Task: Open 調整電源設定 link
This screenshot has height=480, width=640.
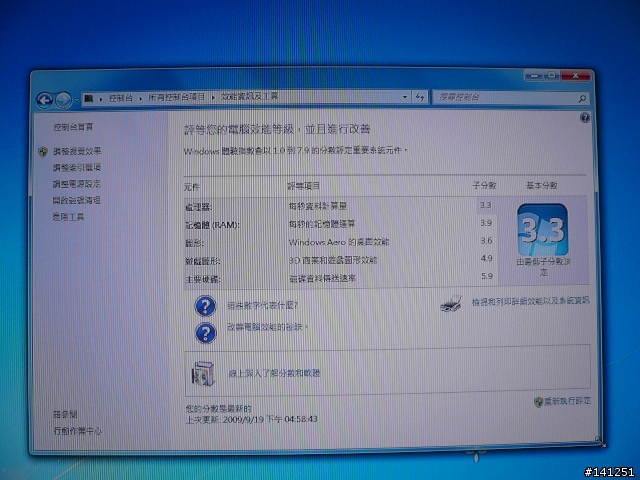Action: tap(76, 184)
